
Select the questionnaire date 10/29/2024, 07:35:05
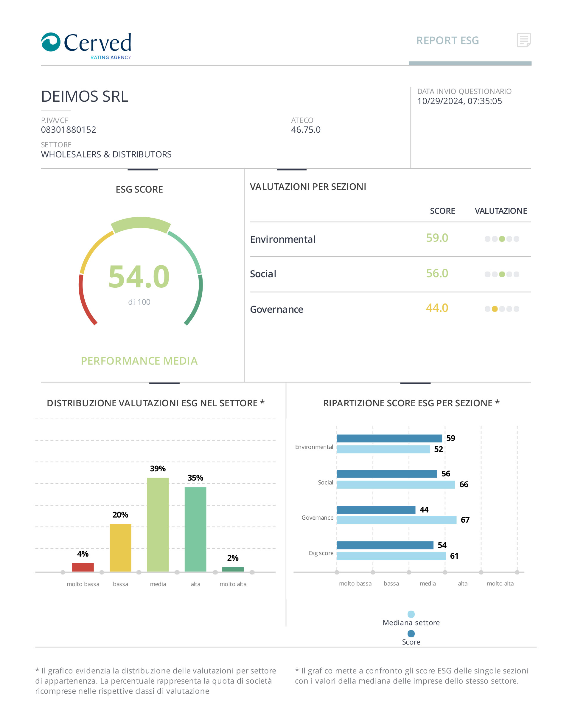pos(459,101)
